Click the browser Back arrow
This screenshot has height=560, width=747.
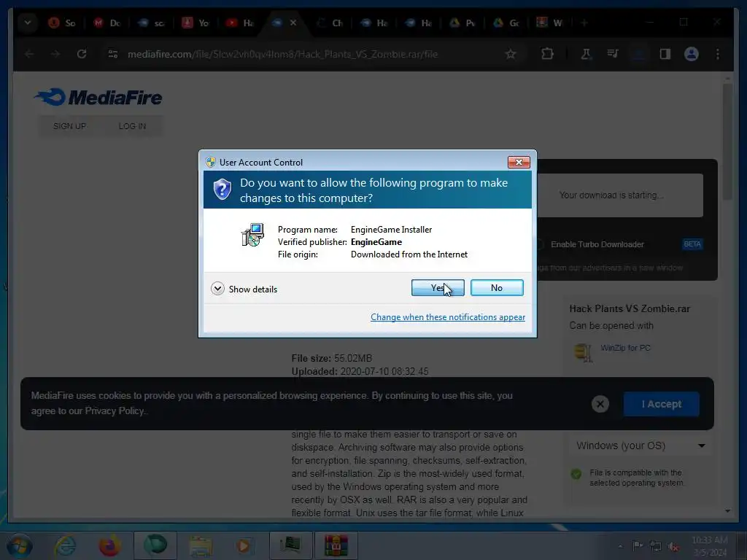29,54
